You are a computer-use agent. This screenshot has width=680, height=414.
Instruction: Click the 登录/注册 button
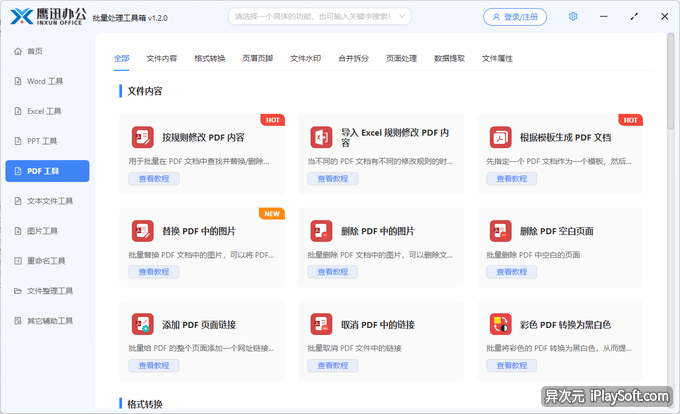click(x=515, y=17)
